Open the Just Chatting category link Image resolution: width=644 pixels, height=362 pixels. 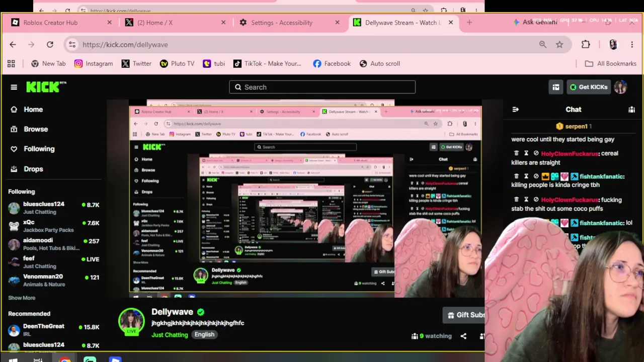click(170, 335)
